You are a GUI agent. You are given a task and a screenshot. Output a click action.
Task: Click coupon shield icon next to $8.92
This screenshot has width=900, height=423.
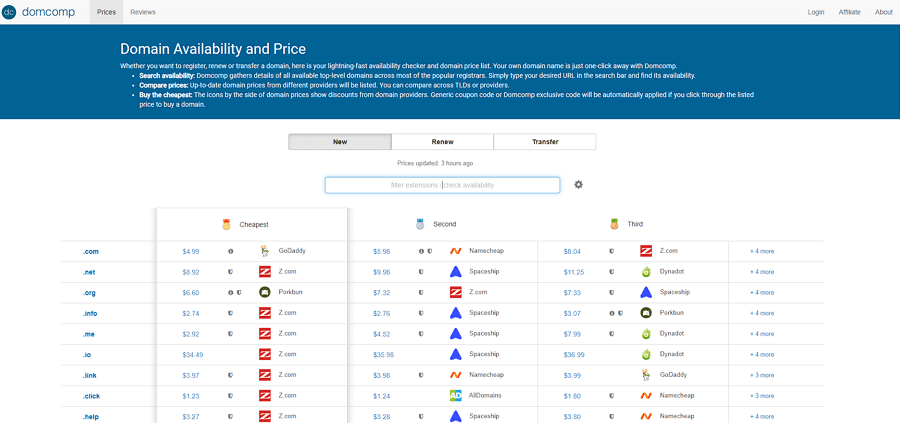click(231, 271)
